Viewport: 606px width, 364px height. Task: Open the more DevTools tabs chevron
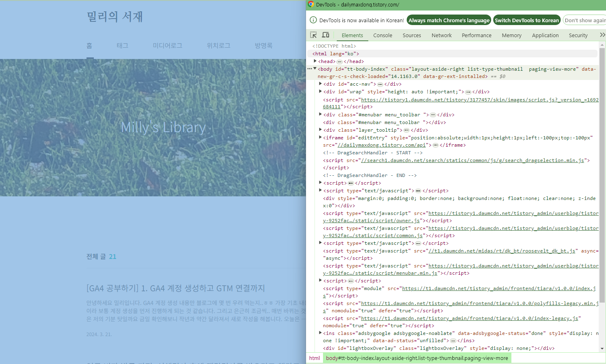pos(602,35)
